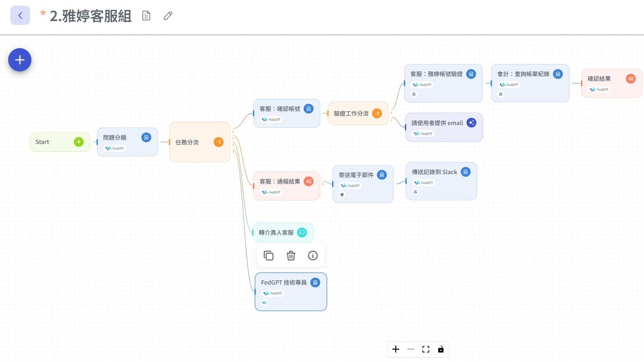Toggle the canvas lock icon

(x=441, y=349)
